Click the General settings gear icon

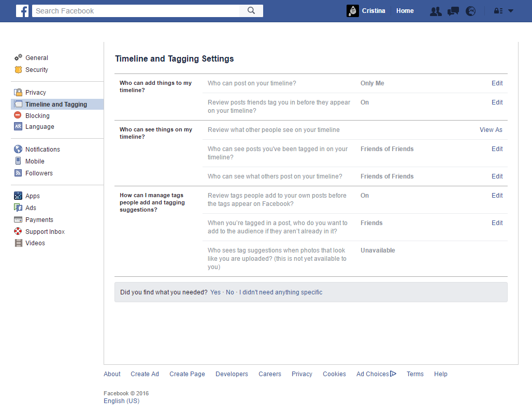point(18,57)
